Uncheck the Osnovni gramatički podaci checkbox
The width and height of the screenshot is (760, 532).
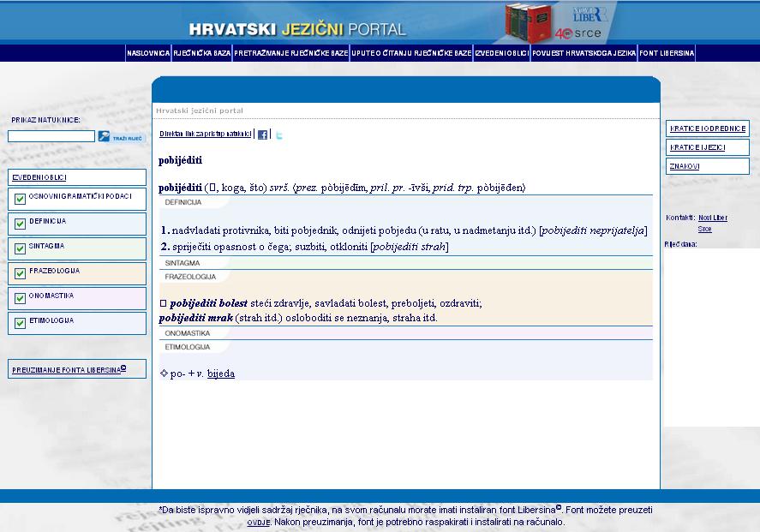tap(21, 200)
